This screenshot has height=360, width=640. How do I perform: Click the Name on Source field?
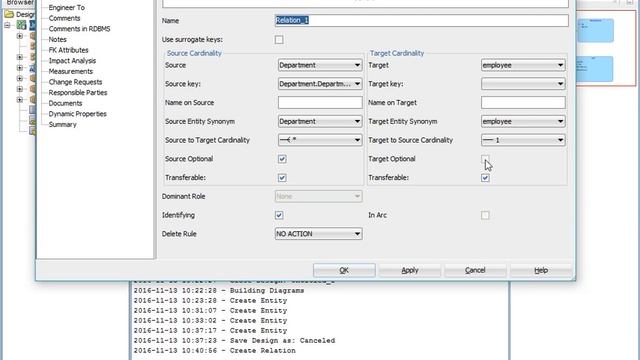point(320,102)
